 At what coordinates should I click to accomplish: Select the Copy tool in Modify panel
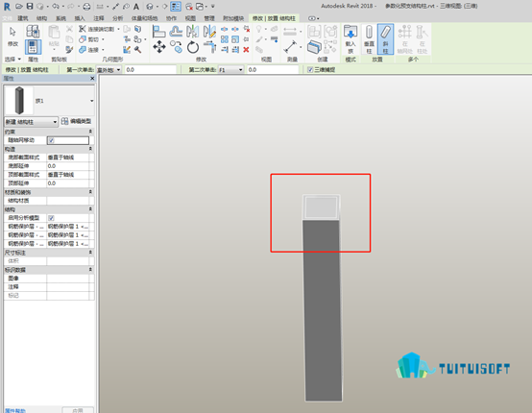tap(176, 47)
